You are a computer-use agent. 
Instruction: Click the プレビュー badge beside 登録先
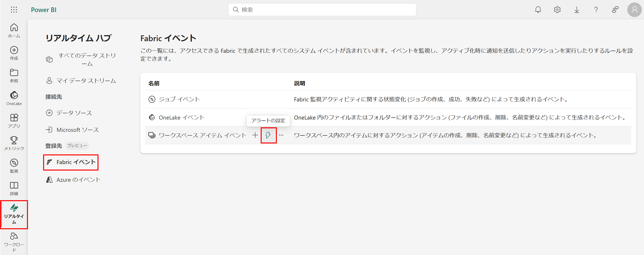click(77, 146)
